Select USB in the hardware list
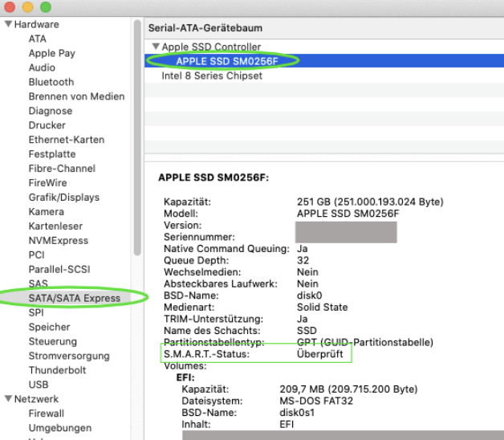504x440 pixels. tap(39, 385)
